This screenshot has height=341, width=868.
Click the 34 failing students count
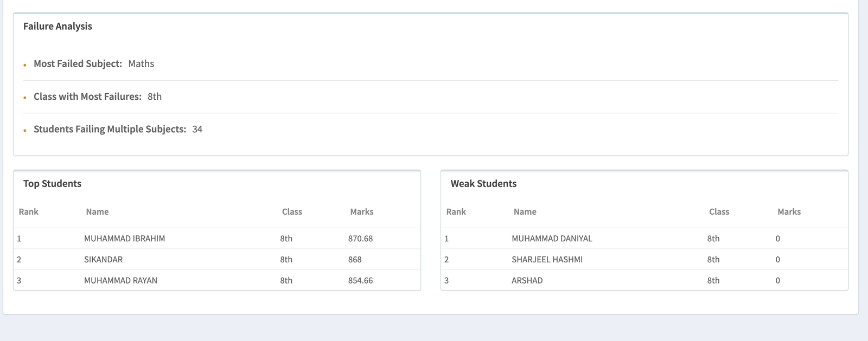[x=197, y=129]
